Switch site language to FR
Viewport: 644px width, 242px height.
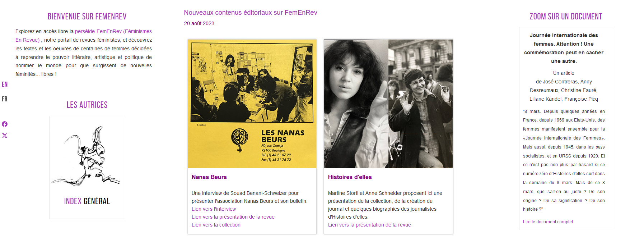(x=5, y=99)
